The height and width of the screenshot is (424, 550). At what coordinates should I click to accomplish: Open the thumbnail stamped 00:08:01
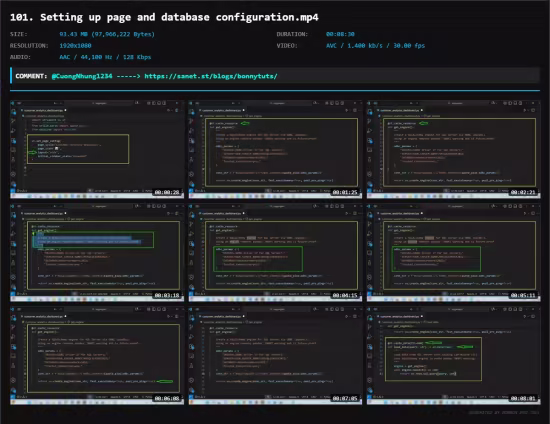pos(454,355)
